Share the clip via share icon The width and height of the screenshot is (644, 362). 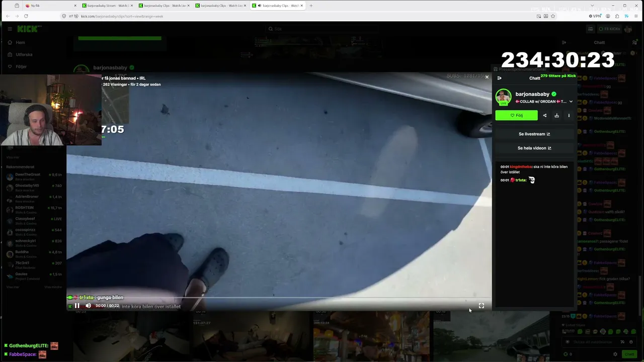545,116
